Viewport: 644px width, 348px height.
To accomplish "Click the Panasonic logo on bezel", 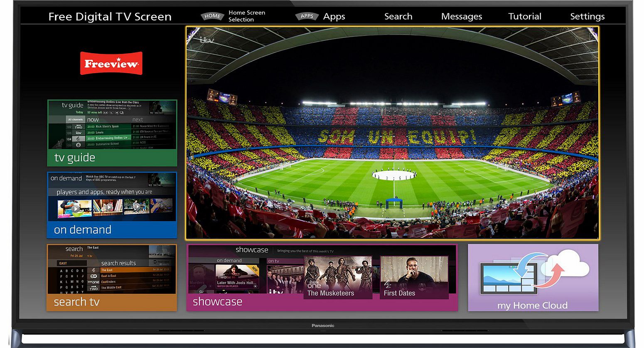I will tap(322, 326).
